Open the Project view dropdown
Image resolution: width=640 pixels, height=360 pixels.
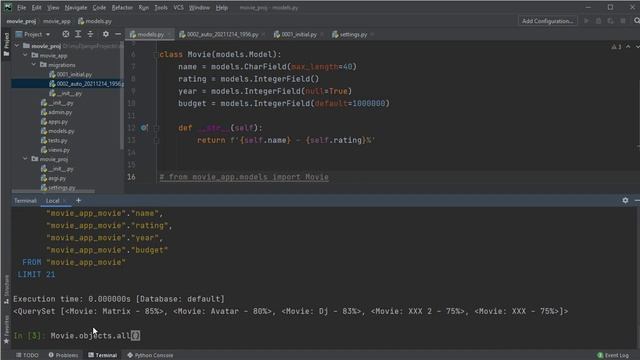(33, 34)
